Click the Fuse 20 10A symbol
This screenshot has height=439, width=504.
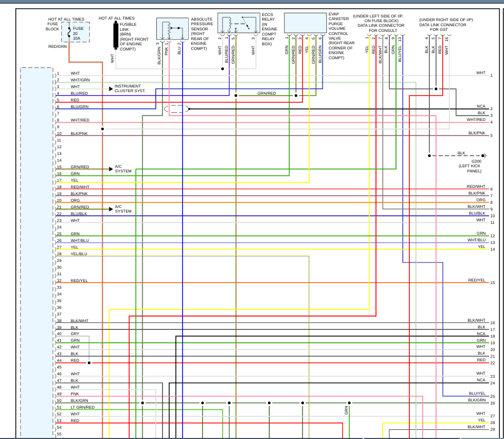pos(76,32)
